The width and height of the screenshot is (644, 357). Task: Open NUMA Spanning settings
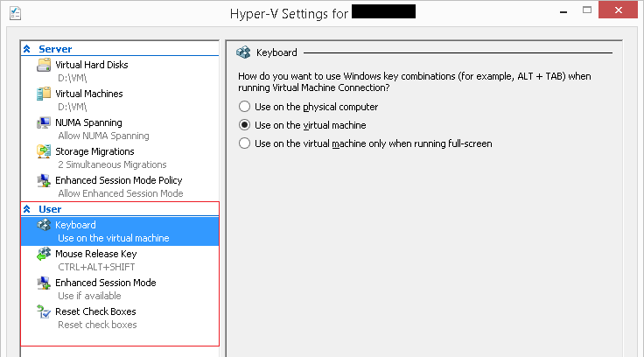[88, 122]
